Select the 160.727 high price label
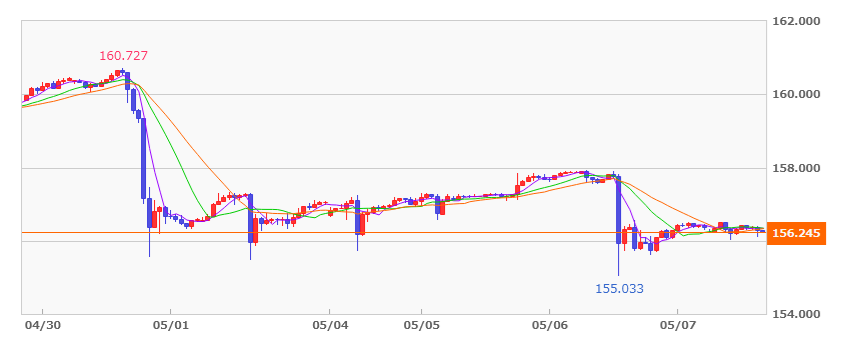 (124, 56)
